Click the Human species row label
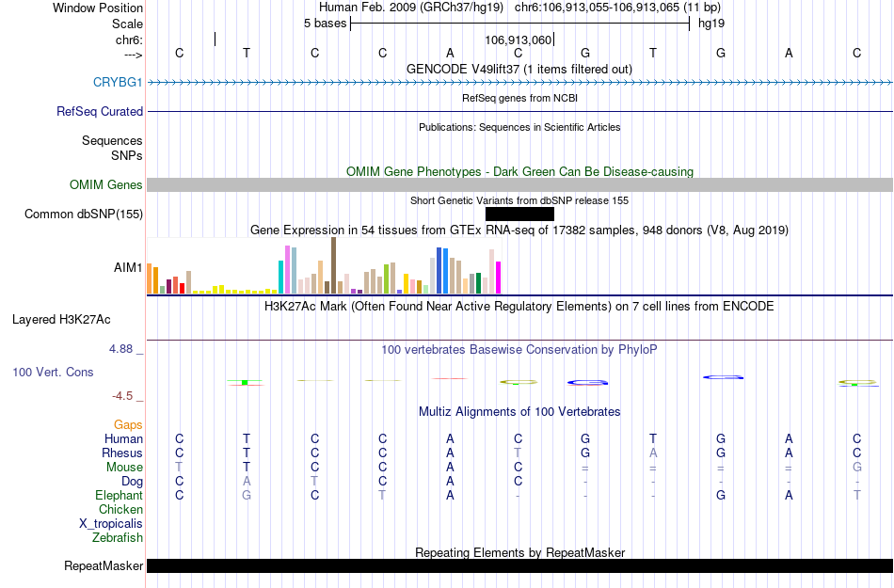This screenshot has width=894, height=588. [x=123, y=438]
